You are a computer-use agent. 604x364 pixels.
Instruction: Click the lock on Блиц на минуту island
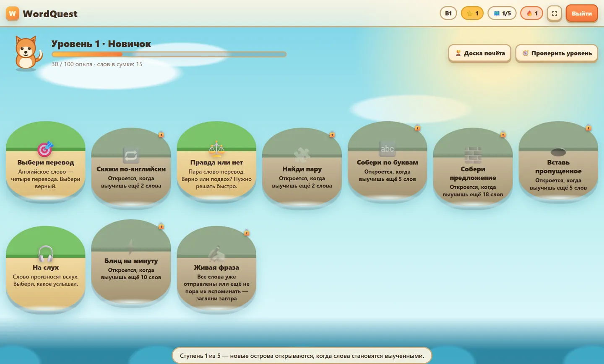click(x=161, y=226)
